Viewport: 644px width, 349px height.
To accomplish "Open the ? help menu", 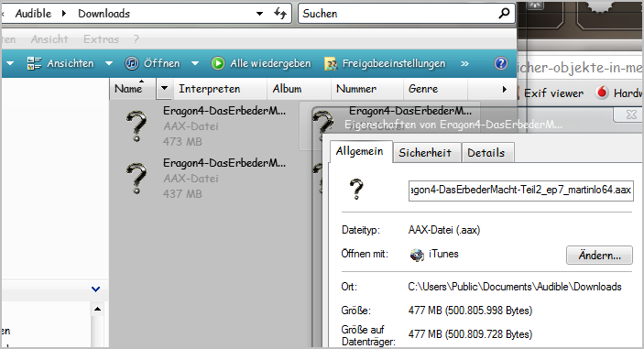I will [x=136, y=39].
